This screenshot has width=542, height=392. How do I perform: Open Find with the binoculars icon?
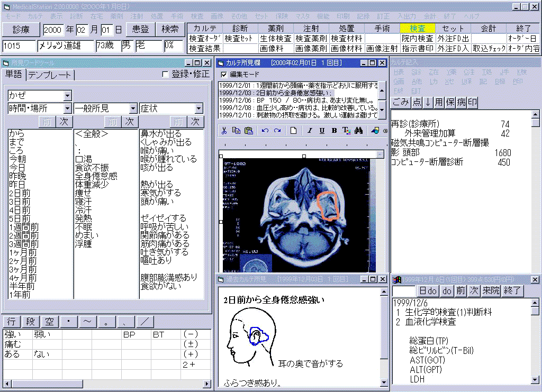(359, 131)
